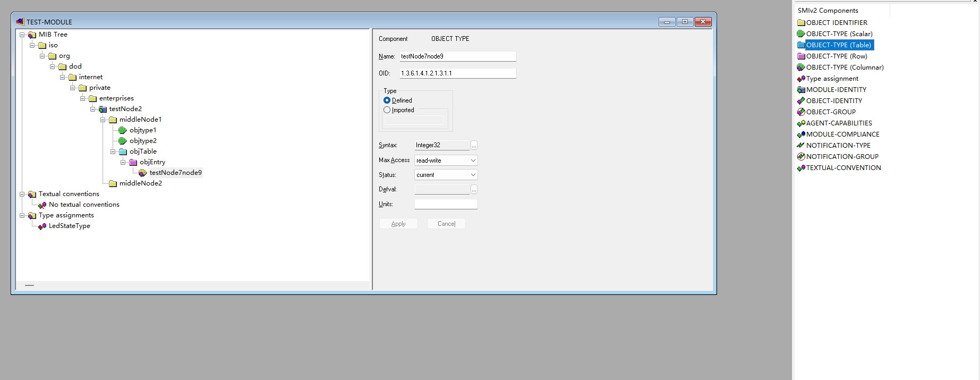Screen dimensions: 980x380
Task: Pick the MODULE-IDENTITY component icon
Action: pyautogui.click(x=801, y=90)
